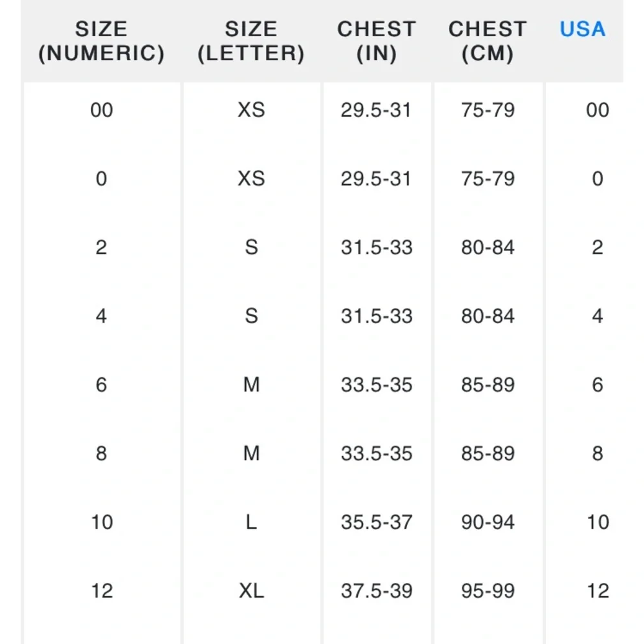
Task: Select USA size 10 cell
Action: click(598, 522)
